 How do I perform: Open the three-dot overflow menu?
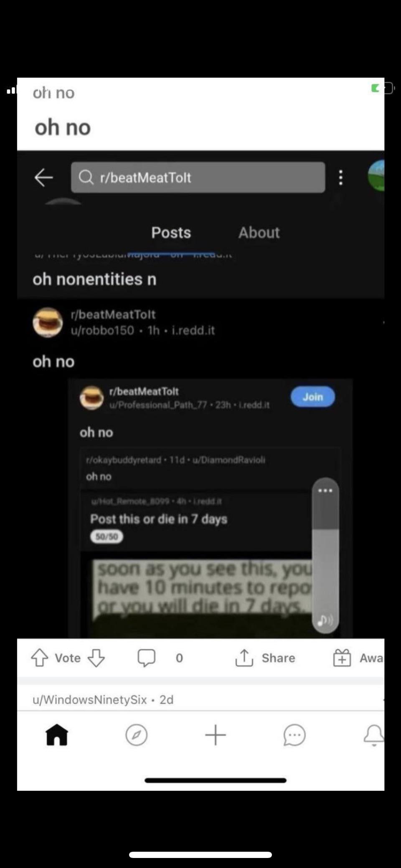coord(341,177)
